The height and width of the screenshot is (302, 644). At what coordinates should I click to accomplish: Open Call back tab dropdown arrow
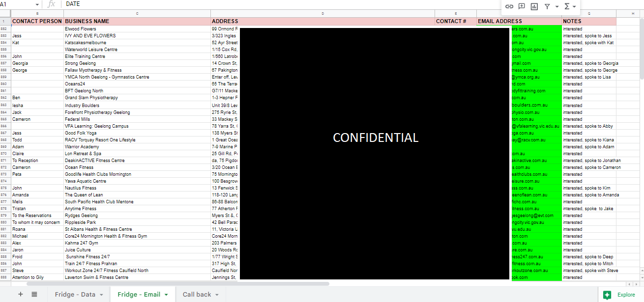coord(217,295)
